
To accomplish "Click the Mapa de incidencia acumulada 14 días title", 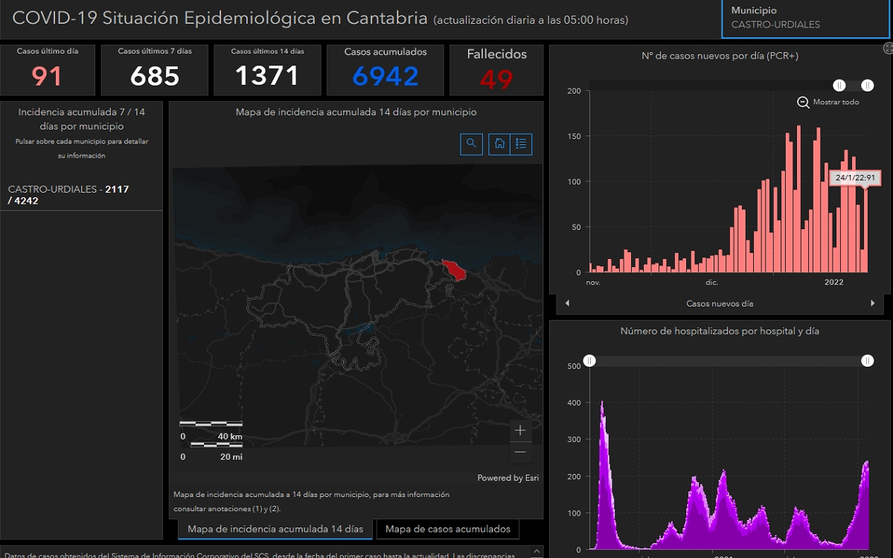I will [x=356, y=112].
